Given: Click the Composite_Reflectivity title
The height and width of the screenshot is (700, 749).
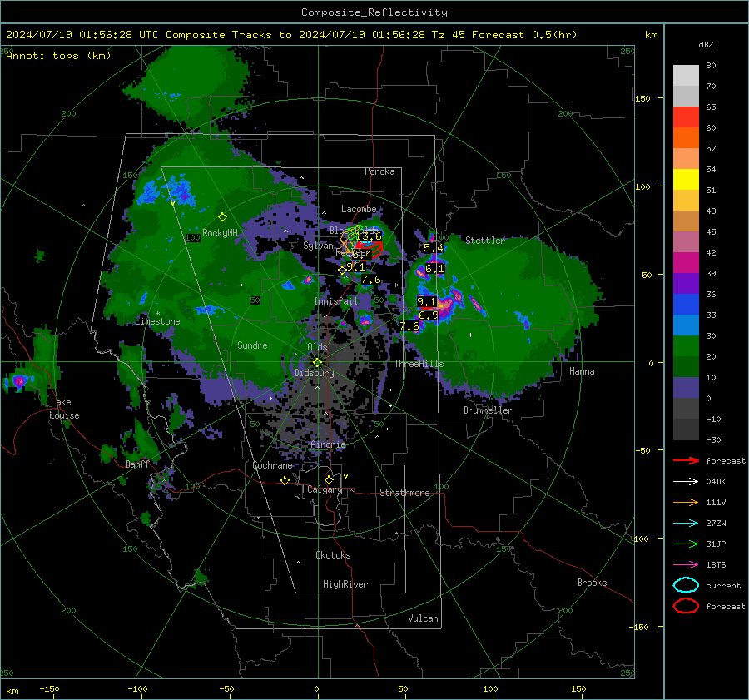Looking at the screenshot, I should (374, 12).
